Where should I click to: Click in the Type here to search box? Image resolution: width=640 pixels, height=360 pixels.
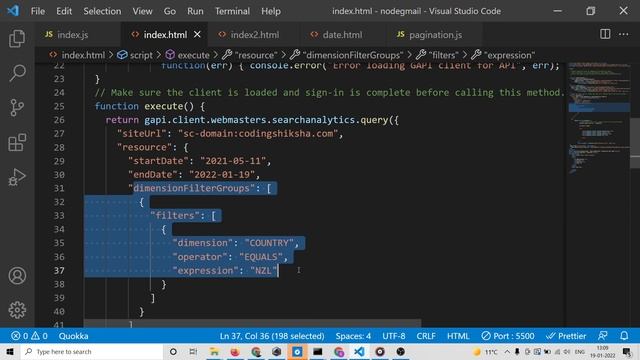[x=92, y=351]
